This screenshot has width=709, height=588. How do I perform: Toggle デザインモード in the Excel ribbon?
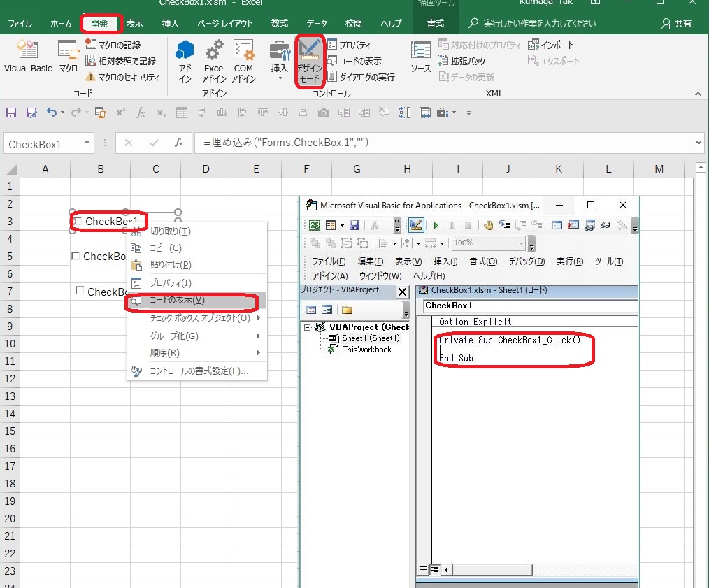click(310, 62)
